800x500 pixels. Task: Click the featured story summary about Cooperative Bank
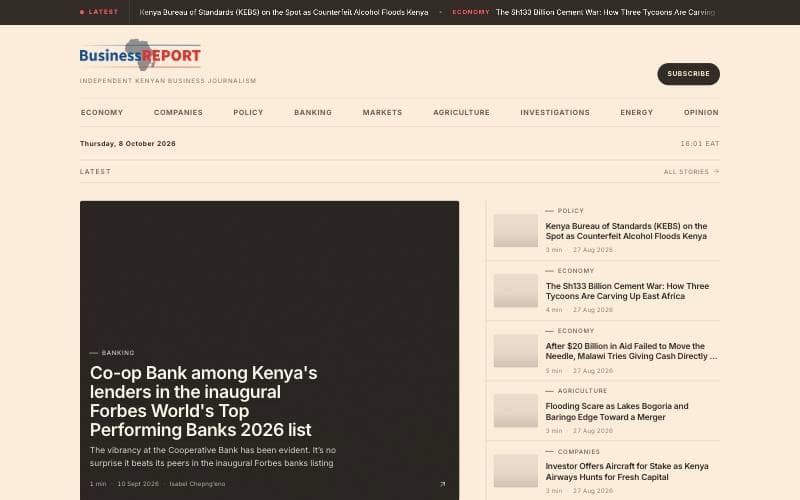tap(213, 457)
